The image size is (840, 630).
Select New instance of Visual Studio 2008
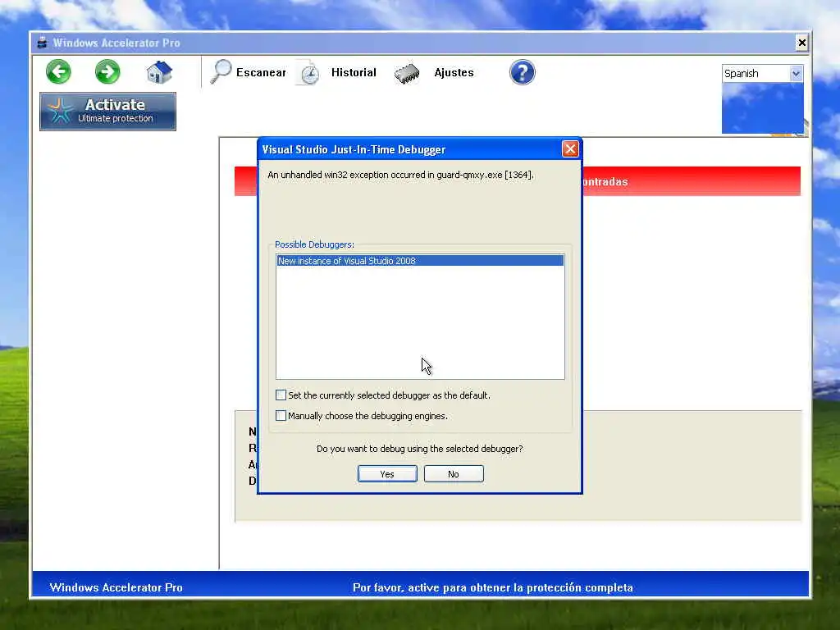[x=420, y=261]
